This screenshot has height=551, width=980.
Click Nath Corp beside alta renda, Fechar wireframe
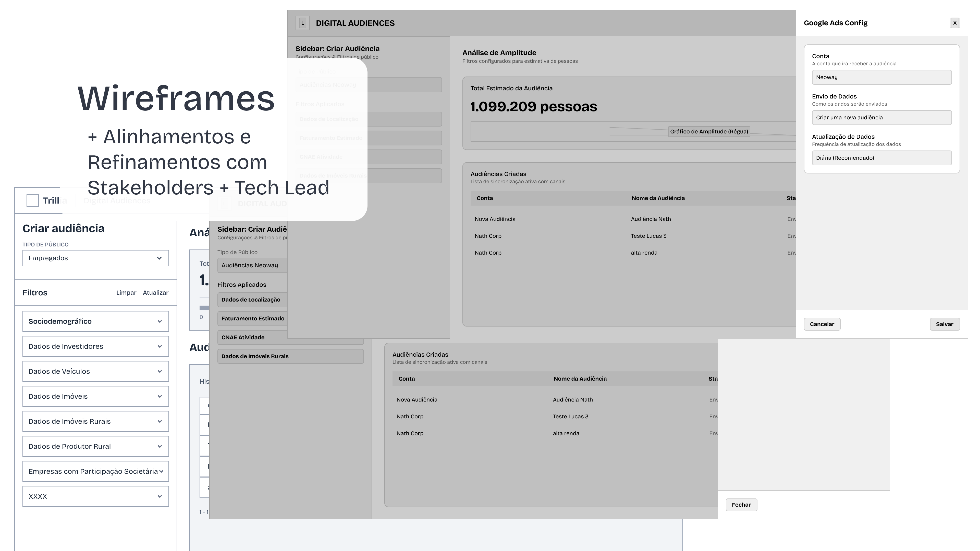410,433
